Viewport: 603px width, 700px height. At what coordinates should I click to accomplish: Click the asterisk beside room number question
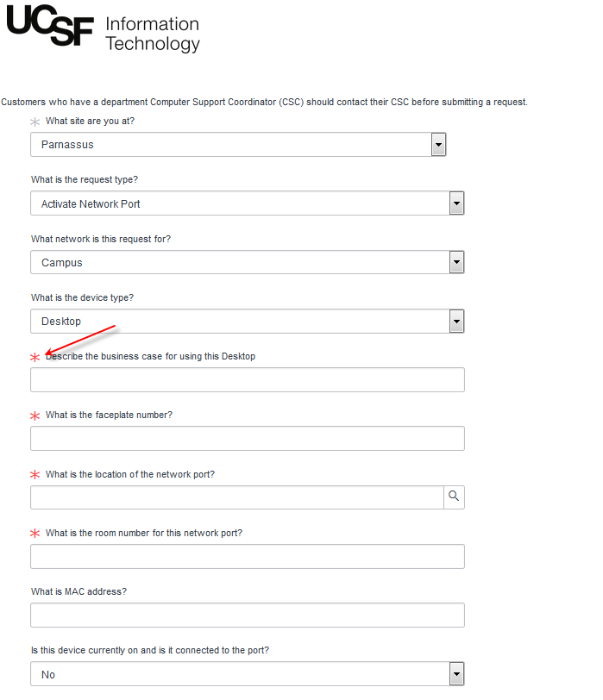click(x=34, y=533)
